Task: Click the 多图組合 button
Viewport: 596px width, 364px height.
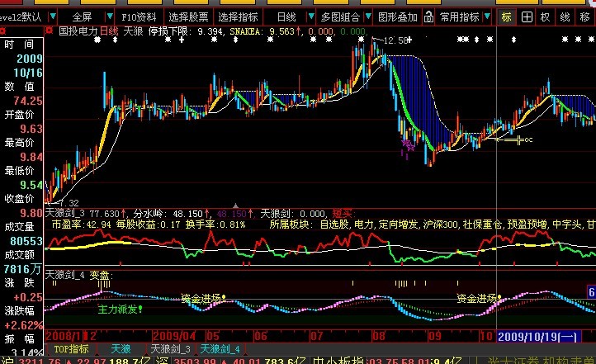Action: click(340, 17)
